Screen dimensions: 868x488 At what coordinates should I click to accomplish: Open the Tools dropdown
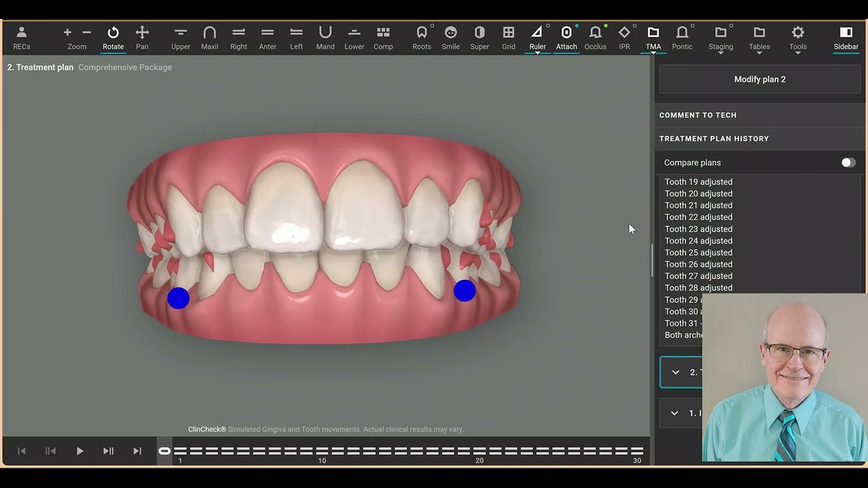(798, 38)
